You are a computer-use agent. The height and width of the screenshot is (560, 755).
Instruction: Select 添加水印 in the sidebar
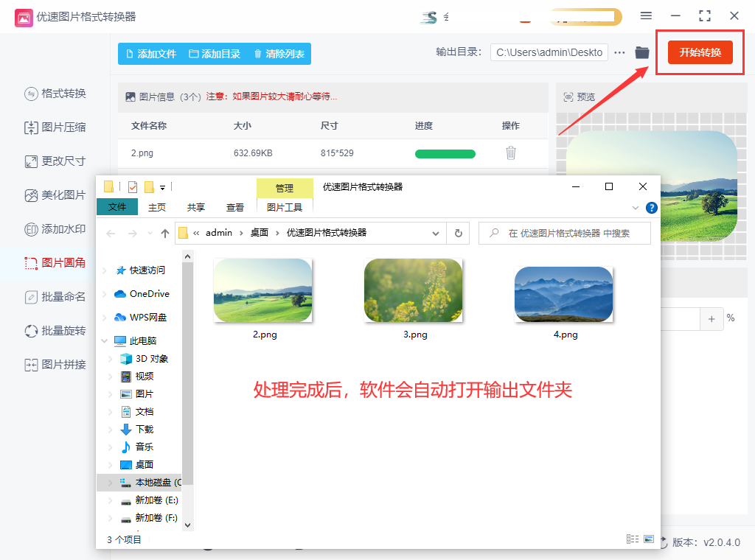(55, 229)
